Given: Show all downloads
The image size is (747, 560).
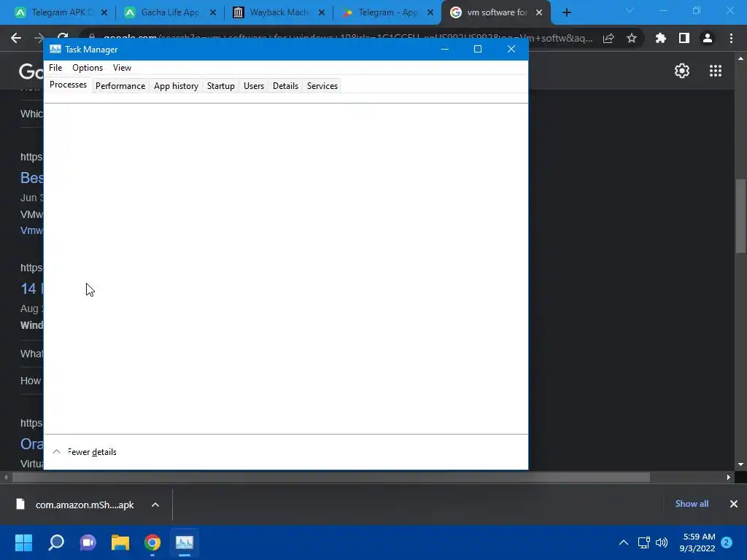Looking at the screenshot, I should point(692,504).
